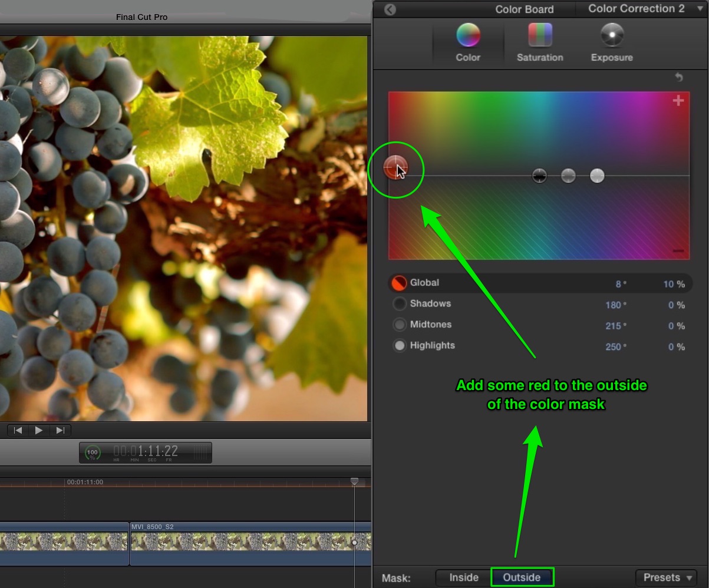Screen dimensions: 709x588
Task: Click the playhead marker on the timeline ruler
Action: (354, 482)
